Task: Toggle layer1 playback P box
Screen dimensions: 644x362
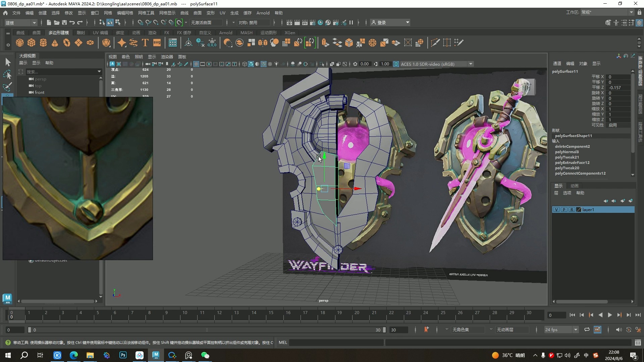Action: click(564, 209)
